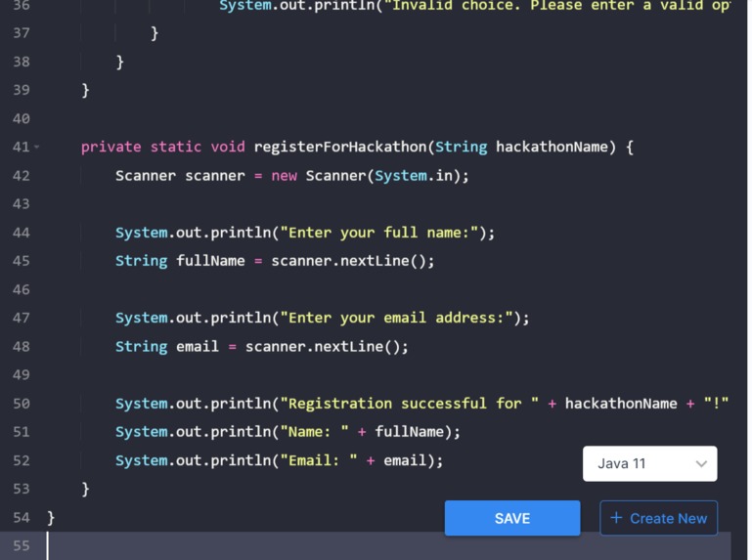The width and height of the screenshot is (752, 560).
Task: Click the email variable on line 48
Action: click(x=198, y=346)
